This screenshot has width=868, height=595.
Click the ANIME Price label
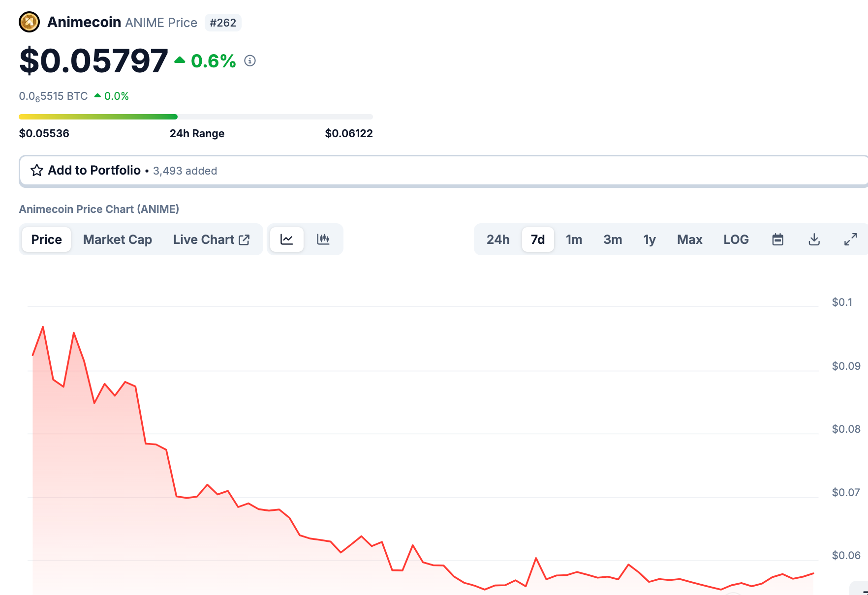pos(161,23)
